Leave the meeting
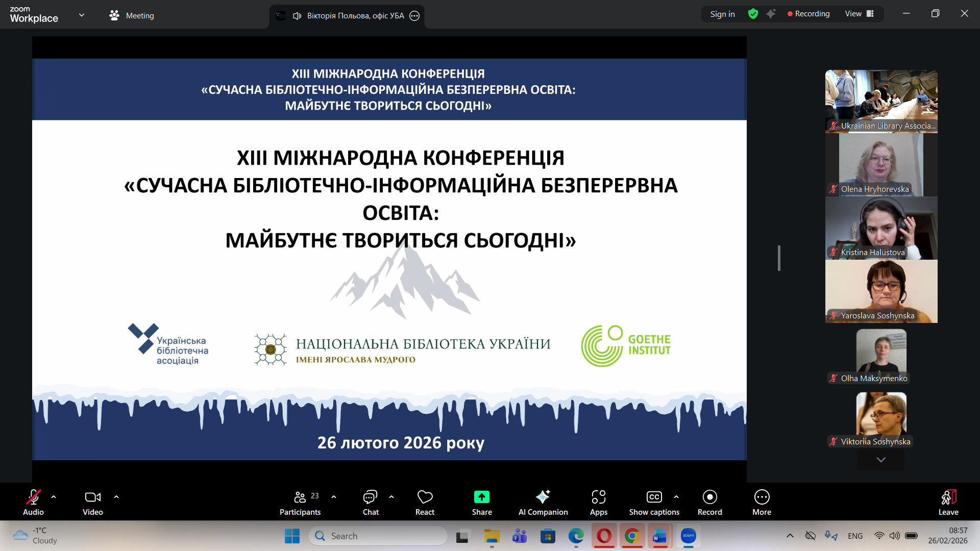Image resolution: width=980 pixels, height=551 pixels. (948, 503)
